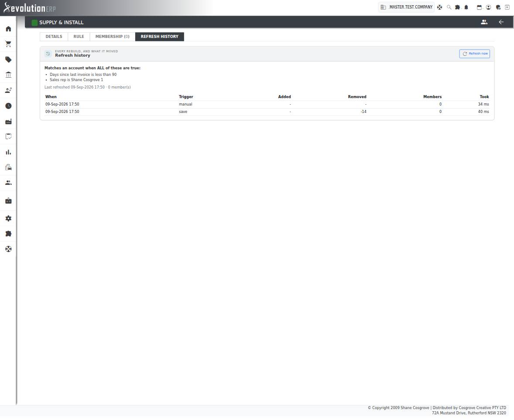Viewport: 514px width, 420px height.
Task: Switch to the MEMBERSHIP (0) tab
Action: click(113, 37)
